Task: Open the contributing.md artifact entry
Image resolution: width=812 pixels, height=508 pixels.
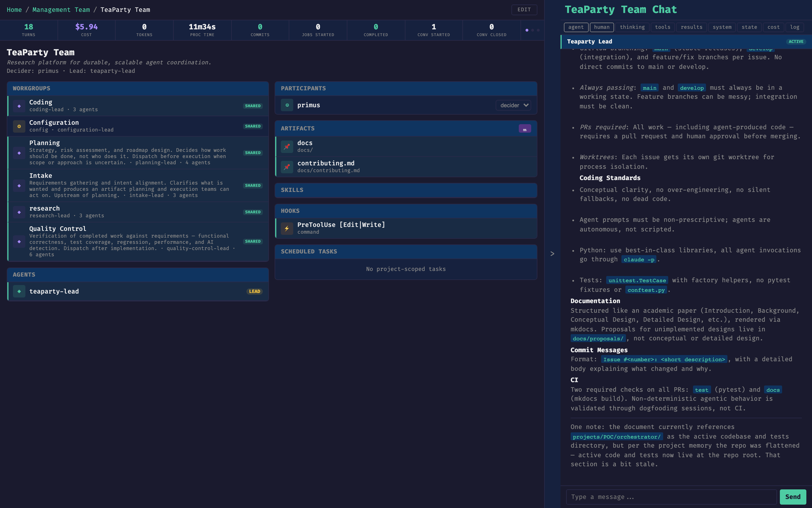Action: pos(406,167)
